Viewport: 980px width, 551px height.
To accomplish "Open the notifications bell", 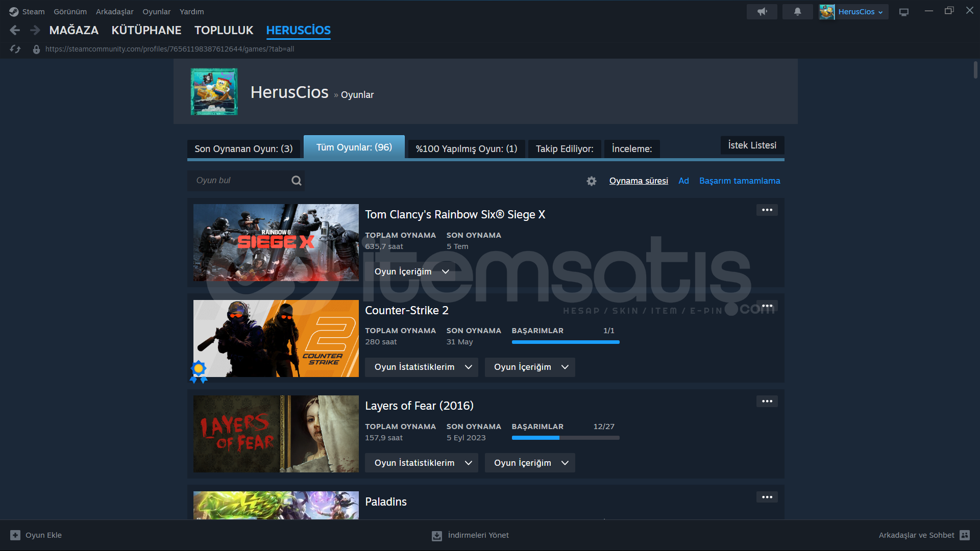I will point(797,12).
